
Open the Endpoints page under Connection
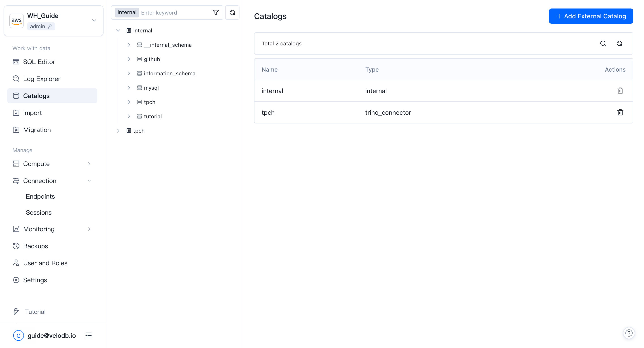[x=40, y=197]
